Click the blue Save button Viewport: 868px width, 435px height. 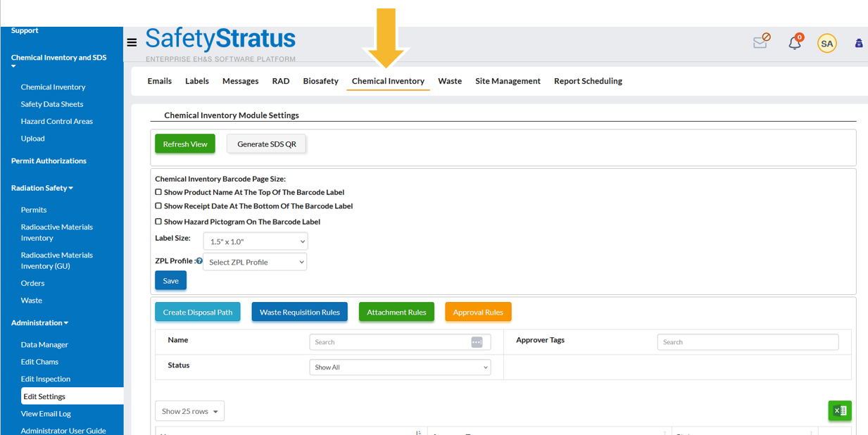point(171,280)
